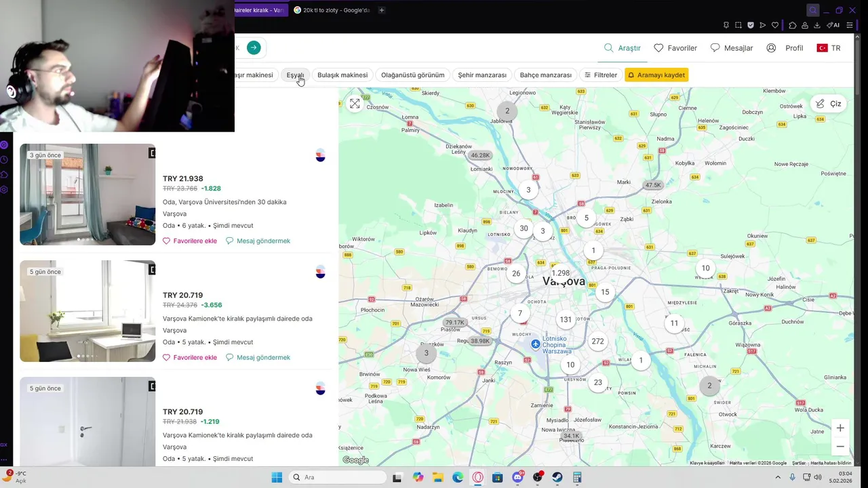Open the Windows Start menu
868x488 pixels.
(x=277, y=477)
